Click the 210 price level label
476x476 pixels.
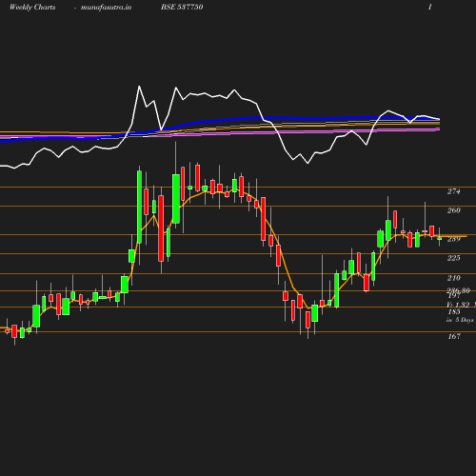point(454,278)
